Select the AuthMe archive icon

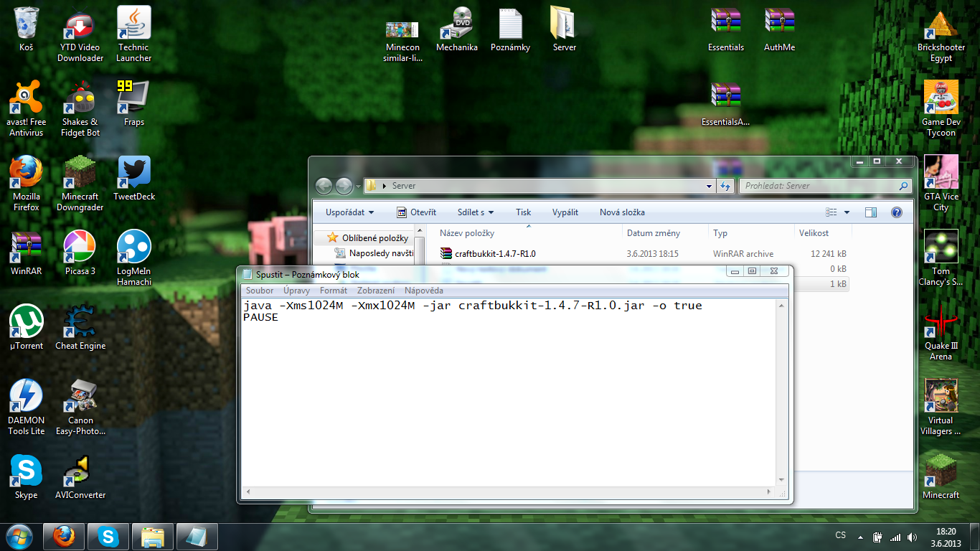pyautogui.click(x=779, y=25)
